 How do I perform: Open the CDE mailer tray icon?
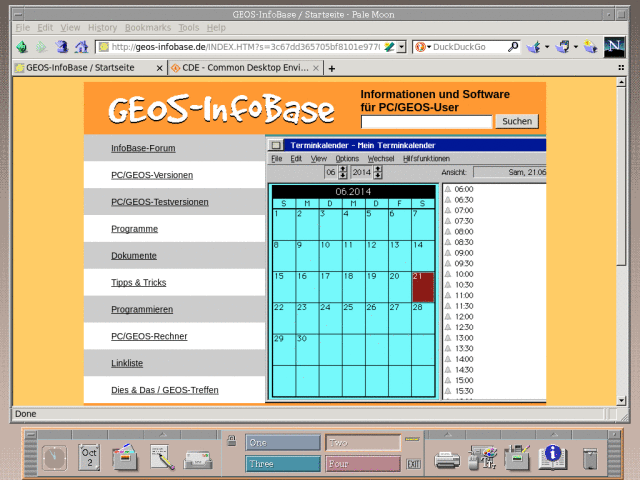click(x=198, y=460)
